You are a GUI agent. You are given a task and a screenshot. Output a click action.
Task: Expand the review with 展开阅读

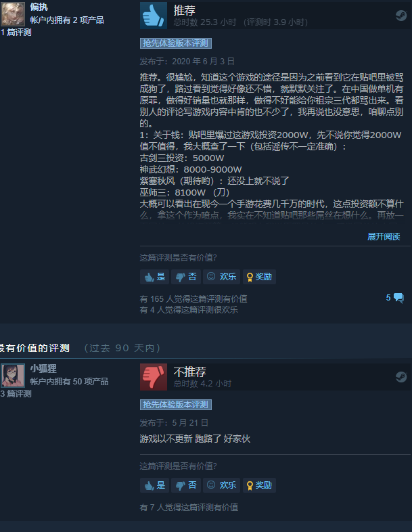click(384, 236)
